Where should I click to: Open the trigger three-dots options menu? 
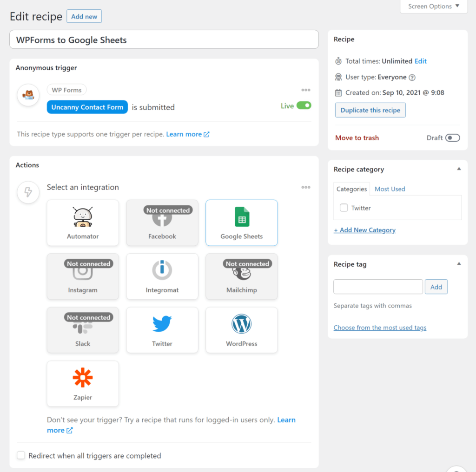[x=306, y=90]
